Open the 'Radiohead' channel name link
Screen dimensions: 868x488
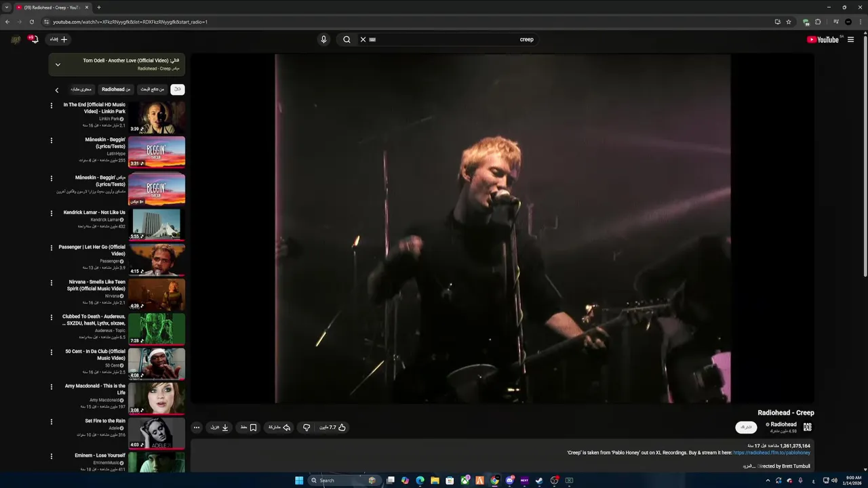[784, 424]
